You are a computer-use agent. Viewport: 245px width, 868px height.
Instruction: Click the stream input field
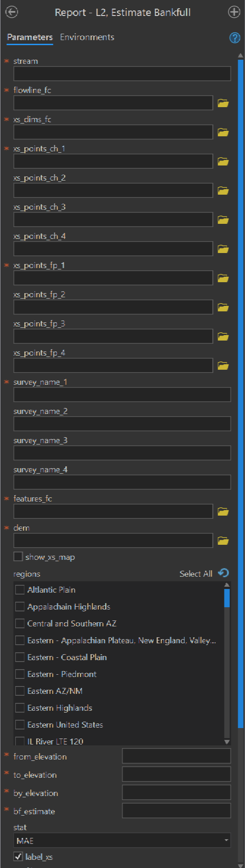click(122, 74)
